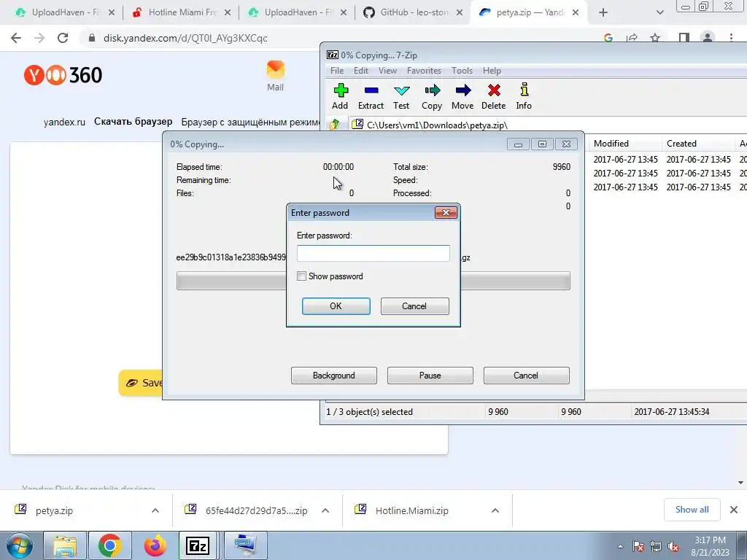This screenshot has height=560, width=747.
Task: Click Chrome icon on taskbar
Action: point(110,545)
